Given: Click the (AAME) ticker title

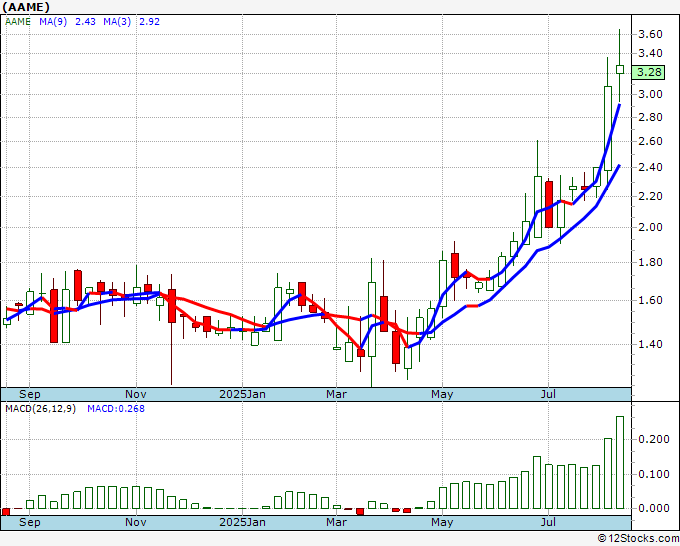Looking at the screenshot, I should click(26, 7).
